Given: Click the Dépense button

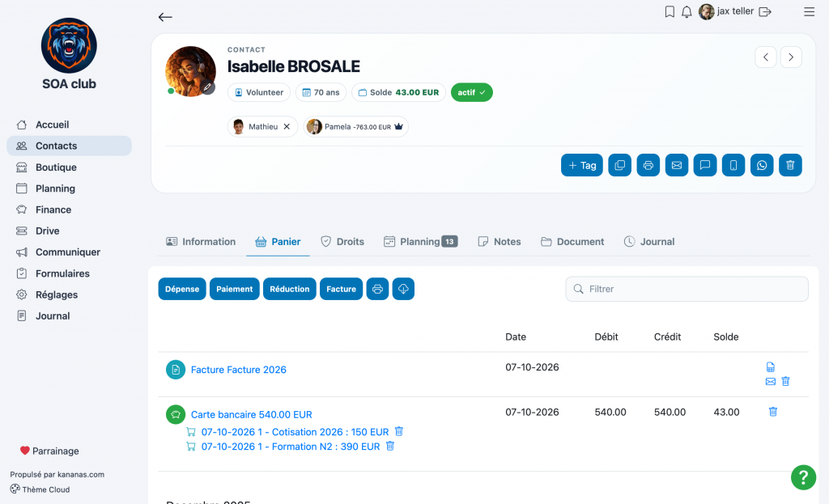Looking at the screenshot, I should point(182,289).
